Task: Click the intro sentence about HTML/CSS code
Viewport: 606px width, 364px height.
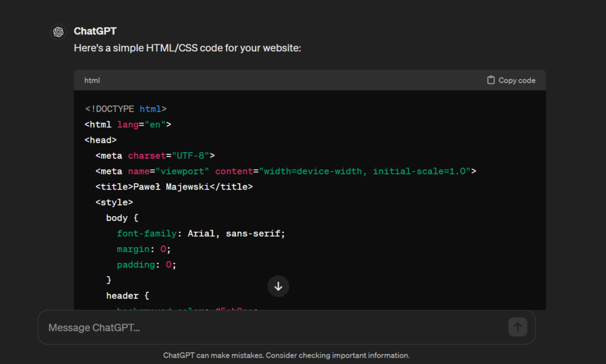Action: pos(188,48)
